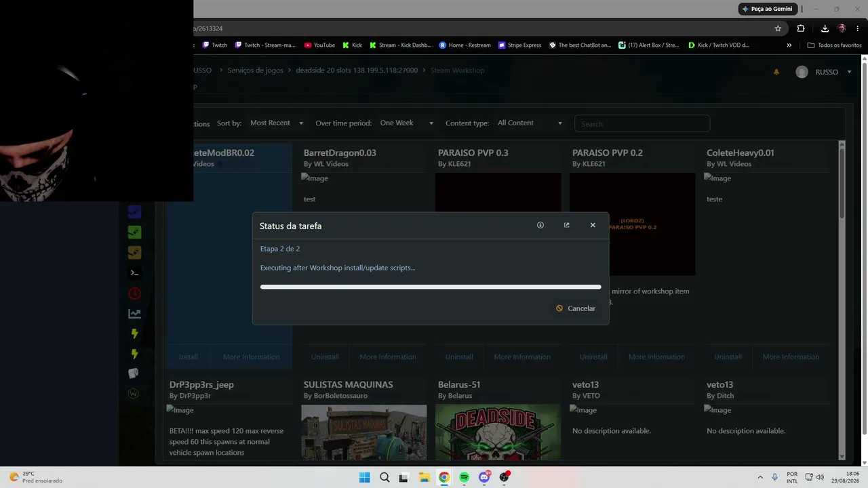Image resolution: width=868 pixels, height=488 pixels.
Task: View More Information for ColeteHeavy0.01
Action: [x=791, y=357]
